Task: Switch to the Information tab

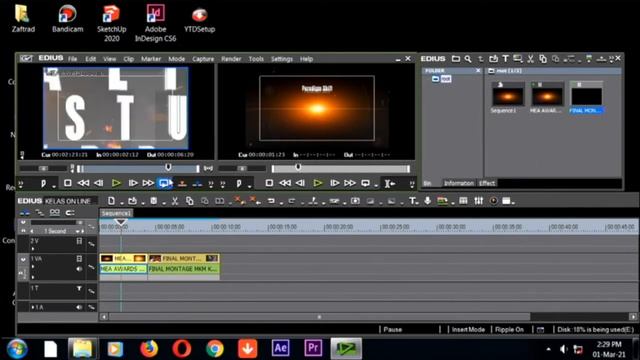Action: 459,183
